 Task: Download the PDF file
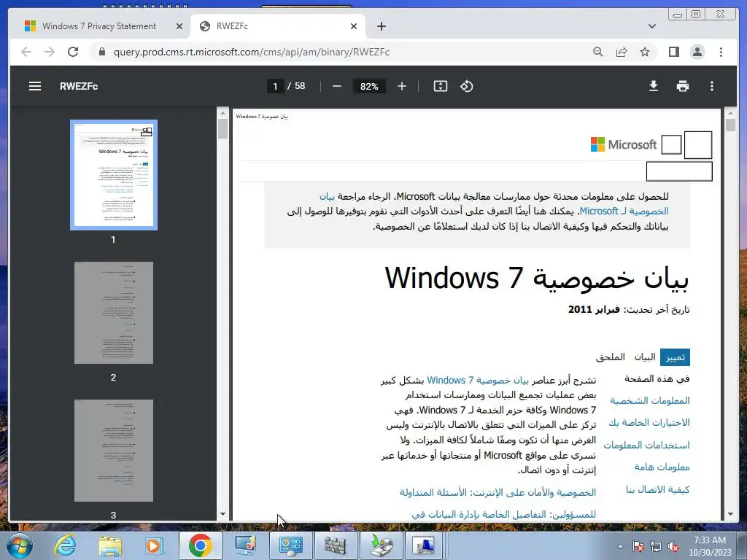[654, 86]
